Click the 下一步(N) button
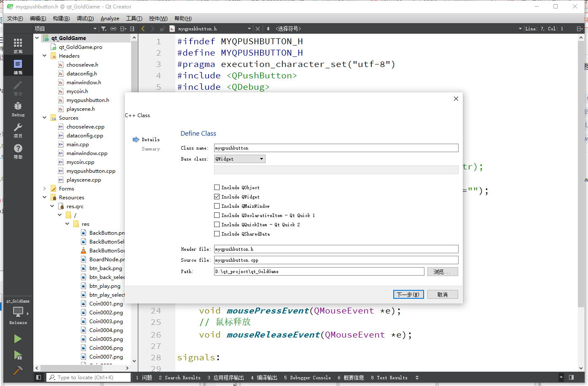Screen dimensions: 588x386 tap(408, 295)
